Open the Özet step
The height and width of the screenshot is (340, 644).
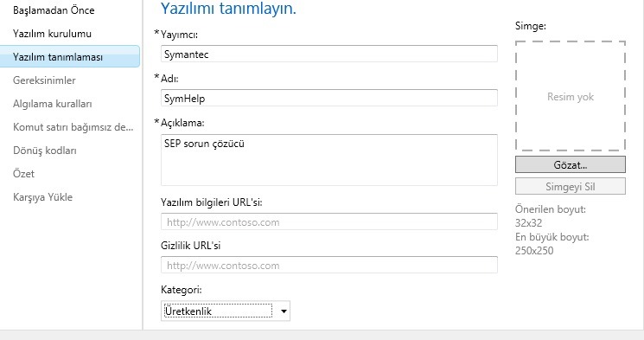[x=23, y=174]
